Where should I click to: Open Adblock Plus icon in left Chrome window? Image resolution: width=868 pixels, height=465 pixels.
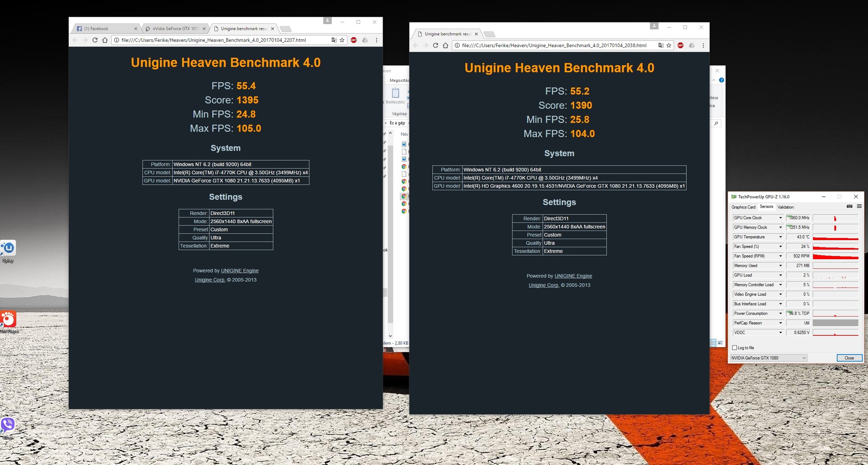point(354,40)
